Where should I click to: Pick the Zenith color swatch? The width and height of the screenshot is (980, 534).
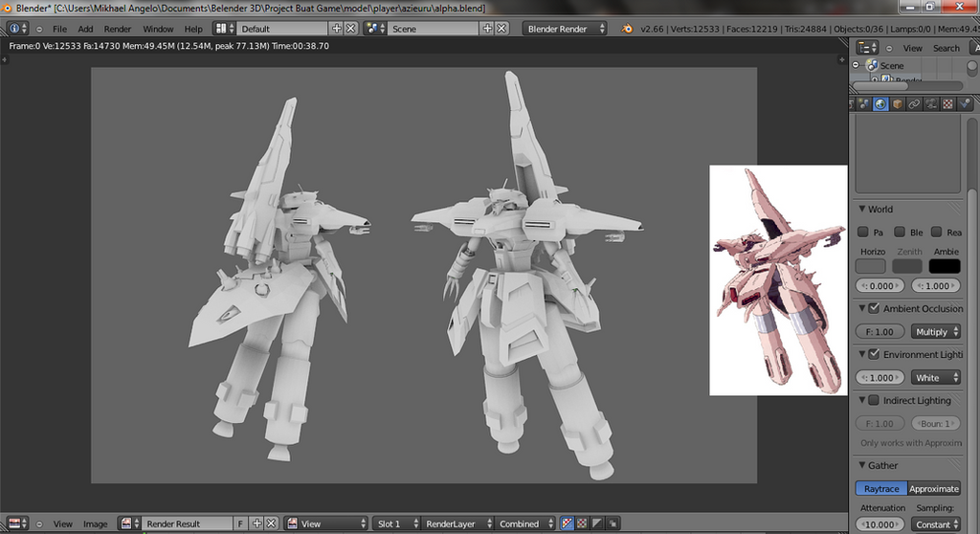pos(907,266)
